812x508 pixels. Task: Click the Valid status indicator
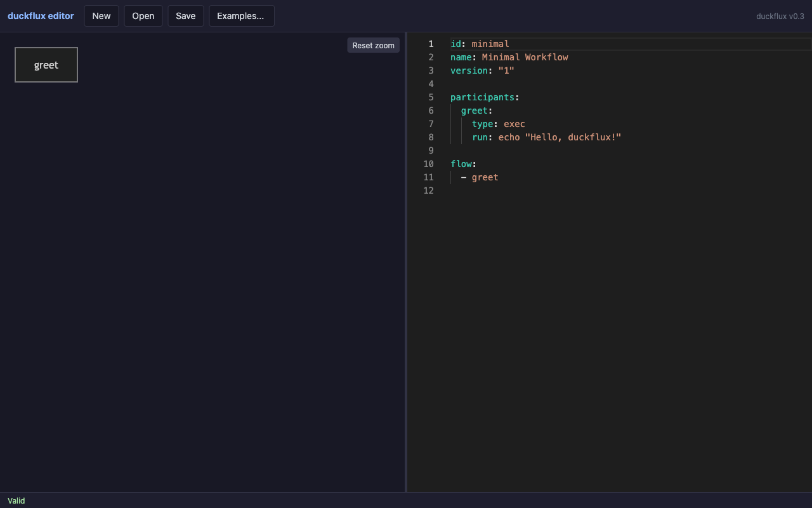[x=16, y=500]
